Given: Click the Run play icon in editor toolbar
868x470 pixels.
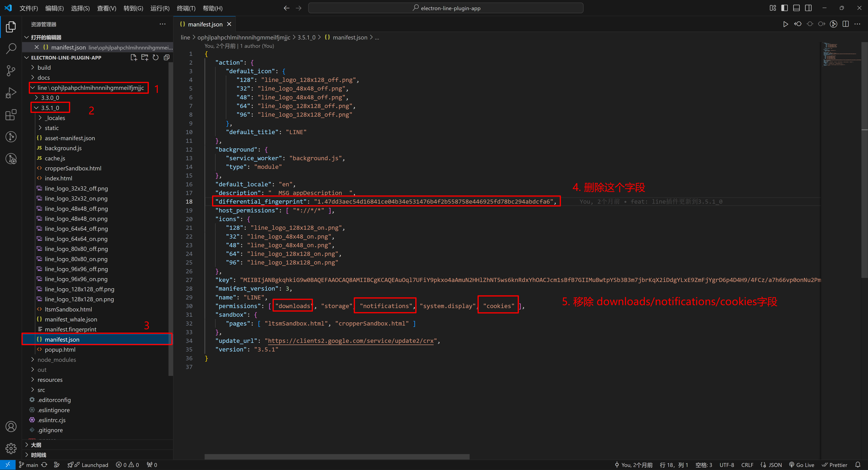Looking at the screenshot, I should [785, 24].
